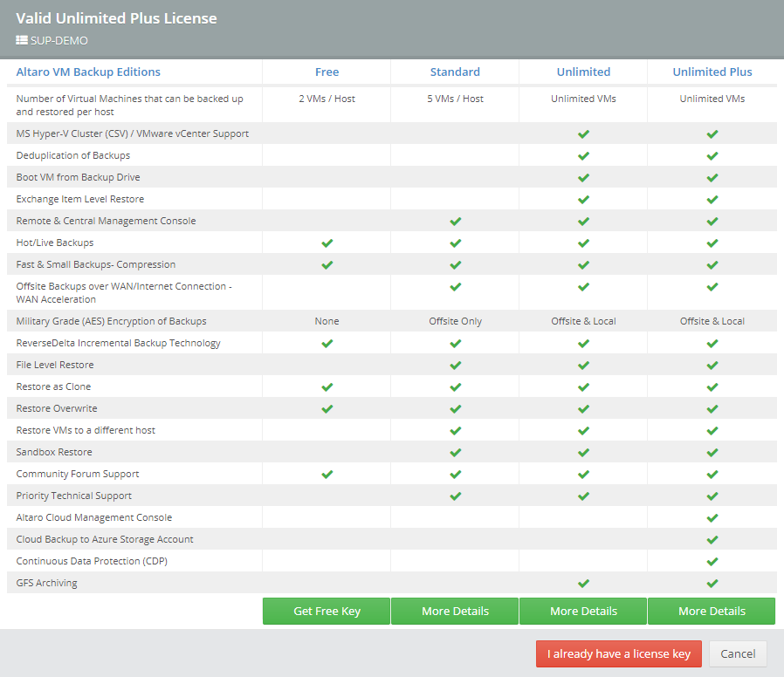Click the Altaro Cloud Management Console checkmark
Screen dimensions: 784x677
[x=712, y=517]
